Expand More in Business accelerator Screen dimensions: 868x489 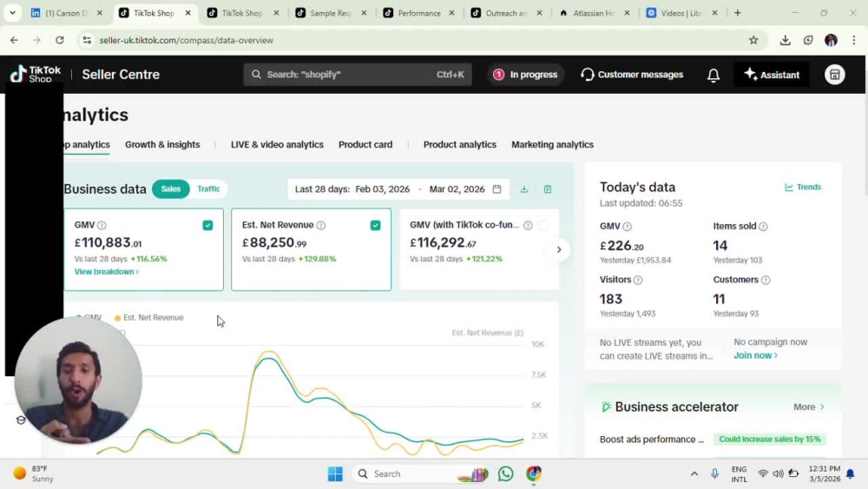coord(809,407)
